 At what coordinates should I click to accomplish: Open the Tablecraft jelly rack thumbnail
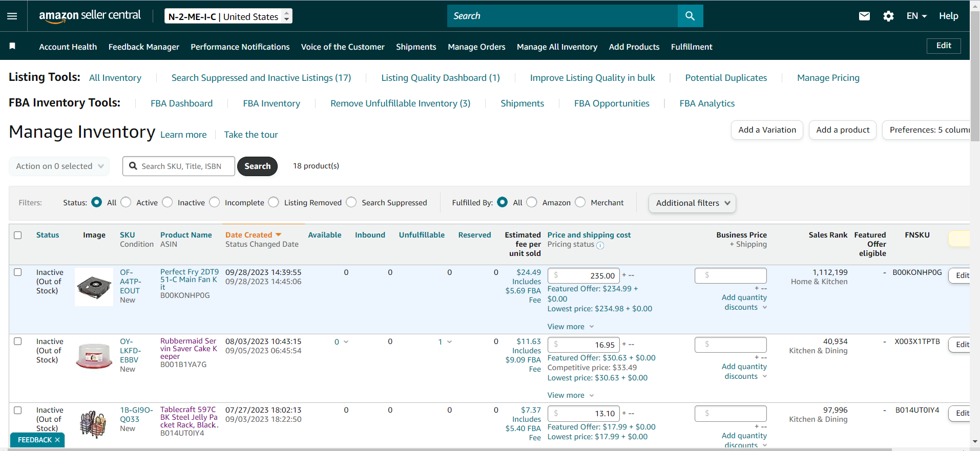pyautogui.click(x=94, y=424)
